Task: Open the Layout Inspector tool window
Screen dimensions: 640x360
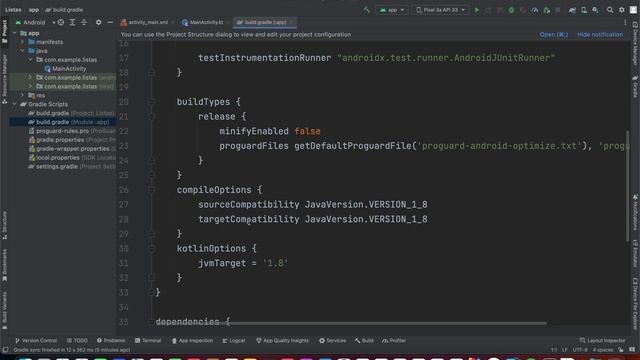Action: coord(602,340)
